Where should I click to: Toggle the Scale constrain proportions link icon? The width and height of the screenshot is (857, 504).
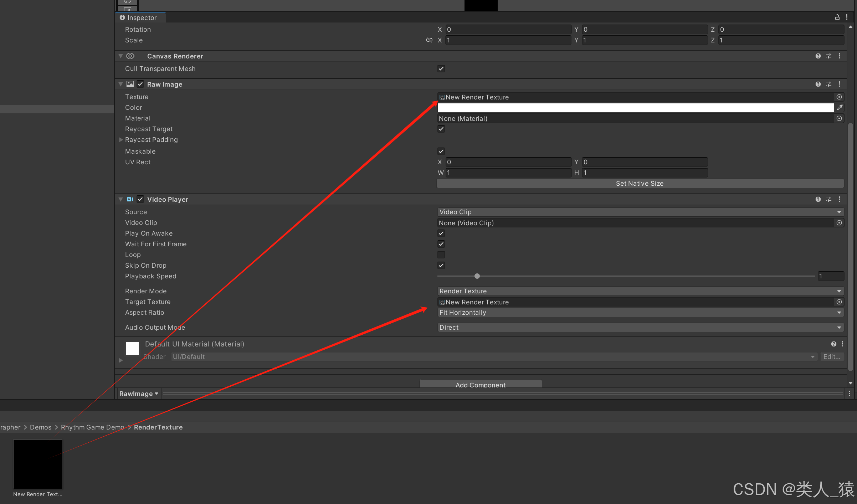pyautogui.click(x=429, y=40)
